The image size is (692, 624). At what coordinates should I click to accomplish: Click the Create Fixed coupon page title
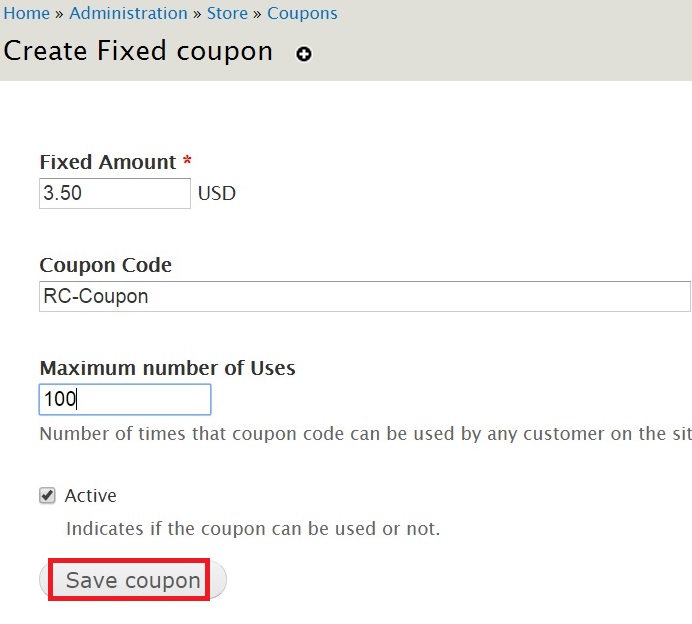click(x=138, y=51)
